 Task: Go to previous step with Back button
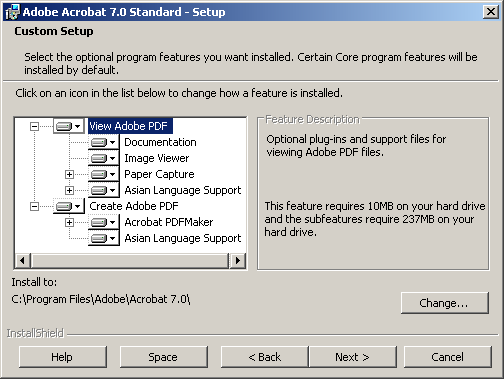(x=265, y=357)
